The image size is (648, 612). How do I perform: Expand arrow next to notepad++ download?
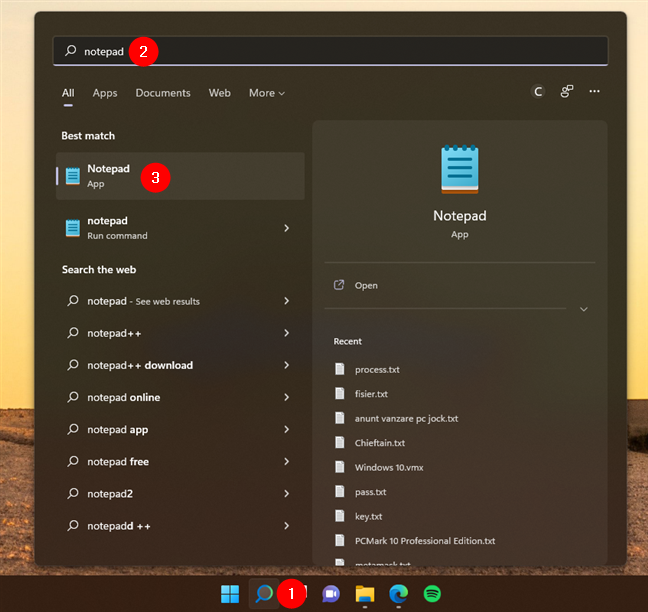(x=286, y=365)
